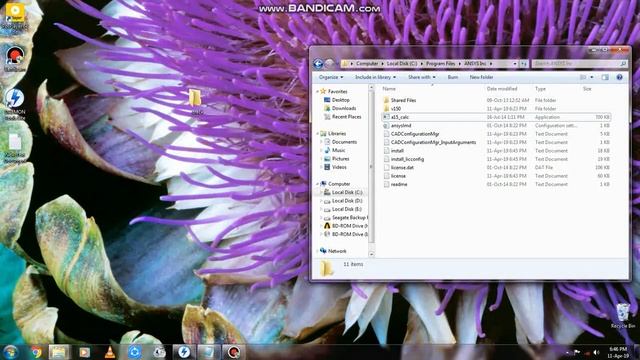Select Local Disk (C:) in the navigation pane
The width and height of the screenshot is (640, 360).
(x=347, y=192)
